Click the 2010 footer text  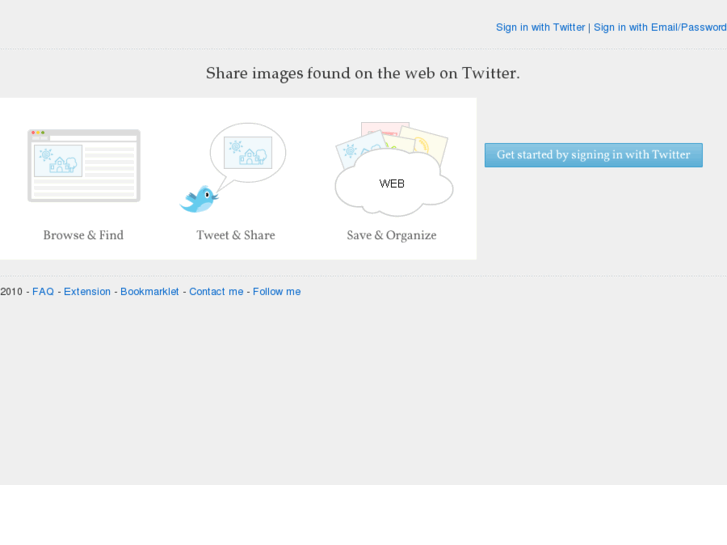pyautogui.click(x=11, y=292)
